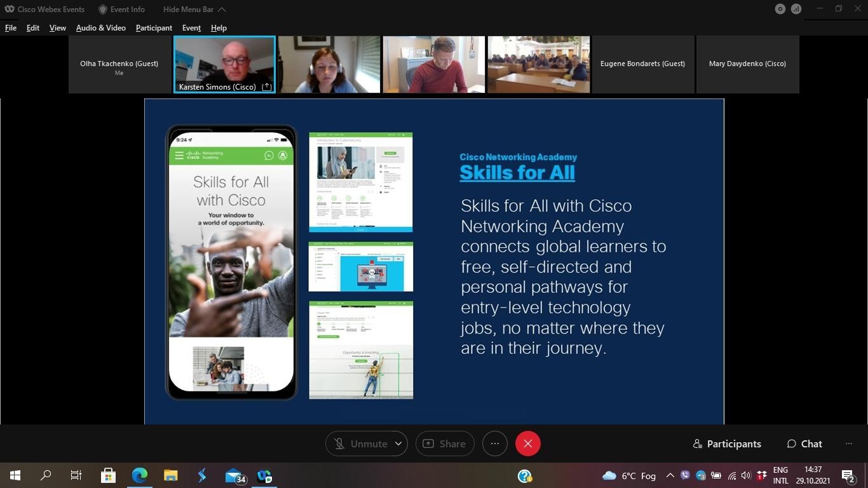Click the sharing indicator icon on Karsten Simons tile
The width and height of the screenshot is (868, 488).
(x=267, y=87)
